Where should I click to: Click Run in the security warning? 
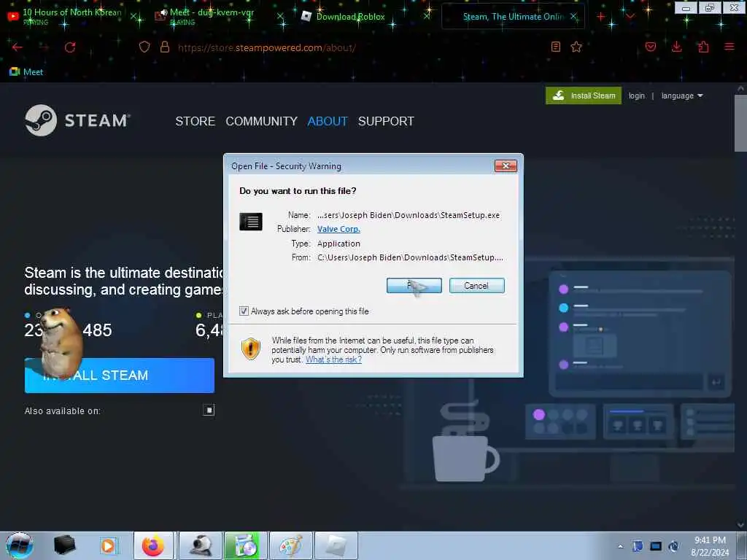[414, 285]
